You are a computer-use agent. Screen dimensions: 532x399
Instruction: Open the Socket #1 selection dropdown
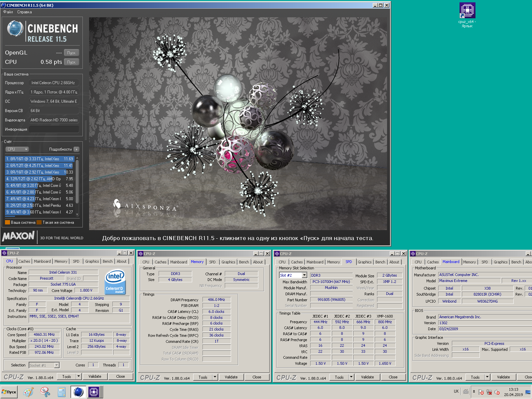pyautogui.click(x=57, y=365)
